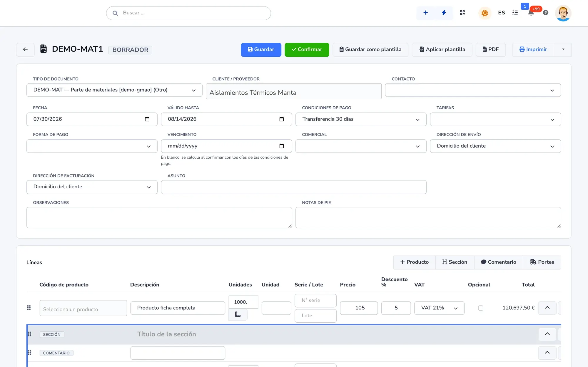Click Guardar como plantilla
The height and width of the screenshot is (367, 588).
(x=370, y=50)
